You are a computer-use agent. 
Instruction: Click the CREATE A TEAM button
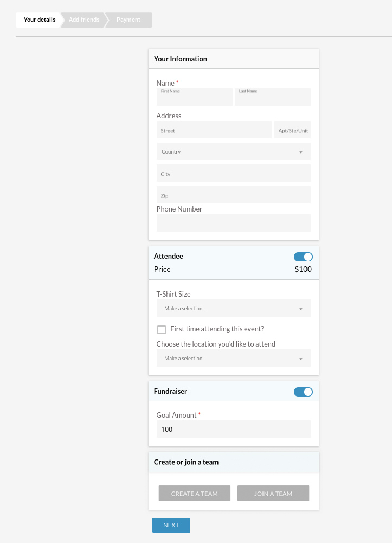click(195, 494)
